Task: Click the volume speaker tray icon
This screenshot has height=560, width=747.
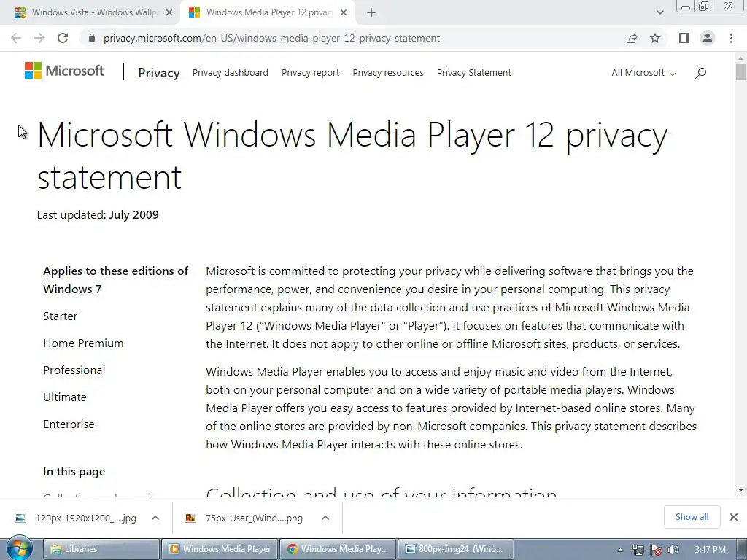Action: [673, 550]
